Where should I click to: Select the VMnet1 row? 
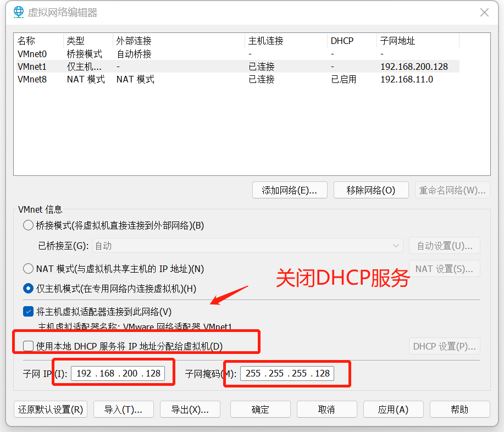(238, 67)
